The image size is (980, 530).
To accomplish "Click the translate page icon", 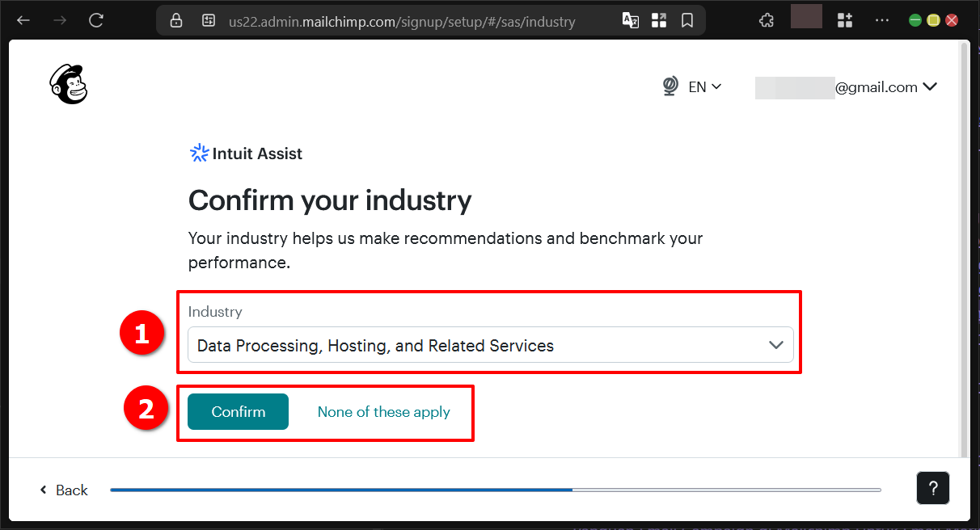I will point(631,20).
